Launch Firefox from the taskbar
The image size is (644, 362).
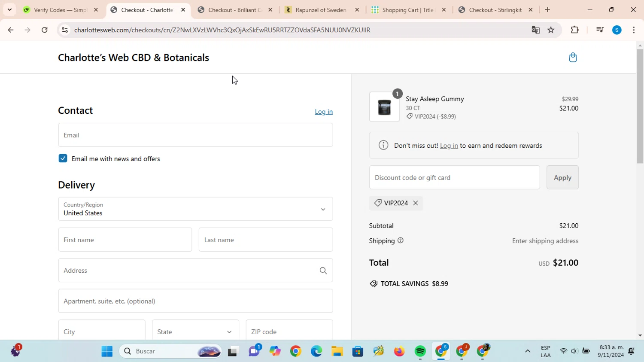coord(399,351)
